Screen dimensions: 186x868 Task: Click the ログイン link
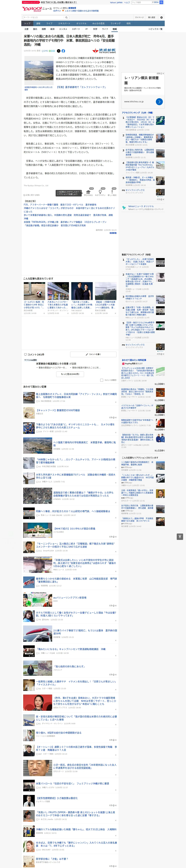point(57,11)
